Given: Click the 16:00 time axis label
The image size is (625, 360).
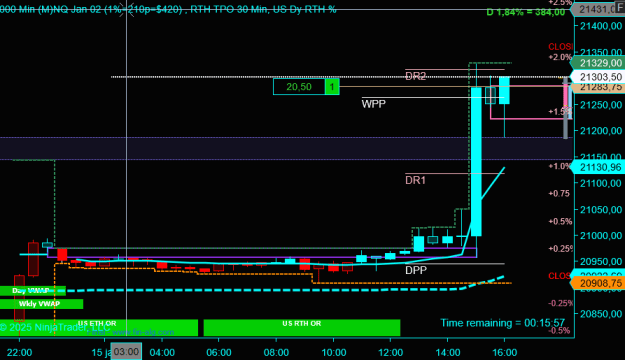Looking at the screenshot, I should point(505,352).
